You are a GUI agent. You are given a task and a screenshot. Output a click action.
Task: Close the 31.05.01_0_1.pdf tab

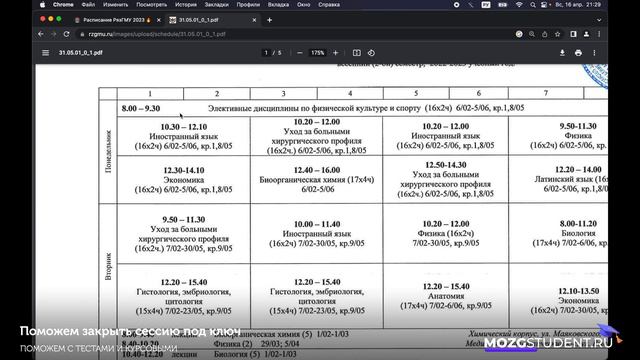(x=254, y=20)
